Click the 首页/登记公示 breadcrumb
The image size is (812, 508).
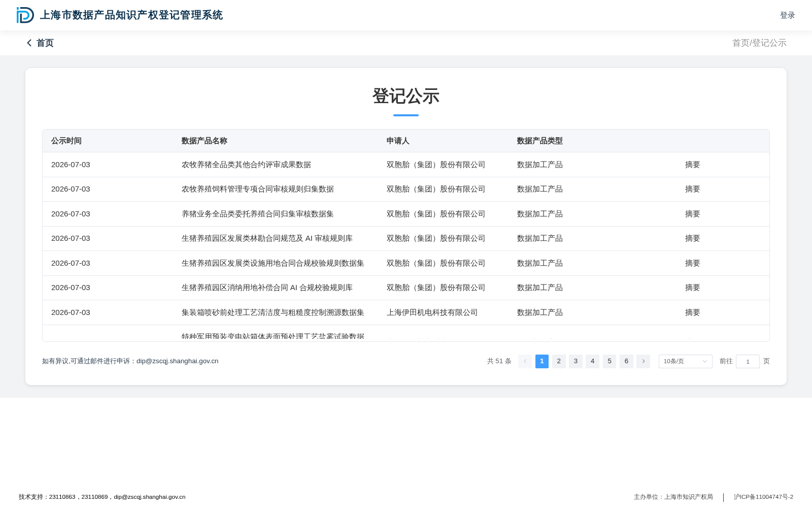click(x=759, y=43)
